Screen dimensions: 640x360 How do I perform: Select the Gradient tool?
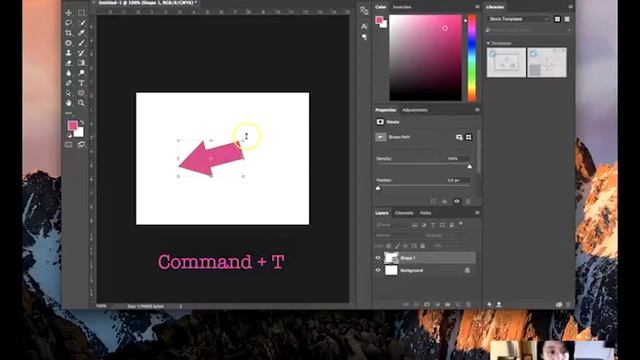click(x=81, y=63)
